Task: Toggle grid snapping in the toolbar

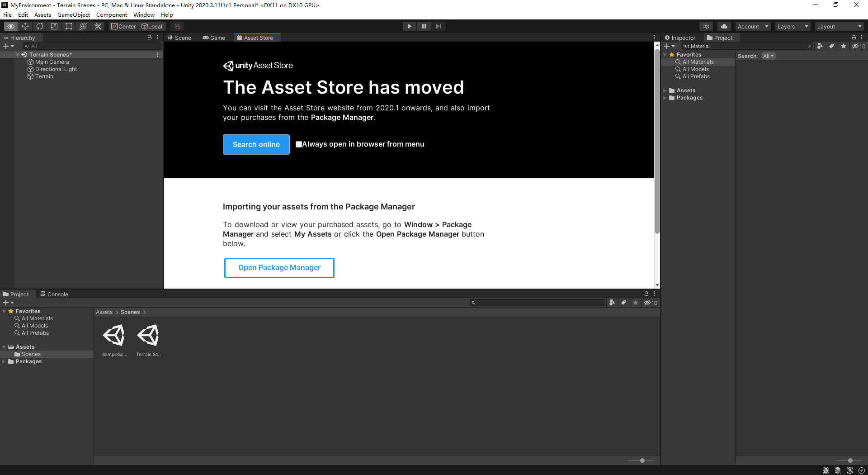Action: pos(177,26)
